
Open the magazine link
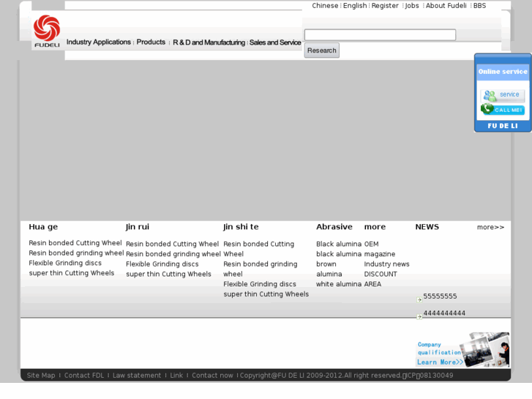click(x=379, y=254)
